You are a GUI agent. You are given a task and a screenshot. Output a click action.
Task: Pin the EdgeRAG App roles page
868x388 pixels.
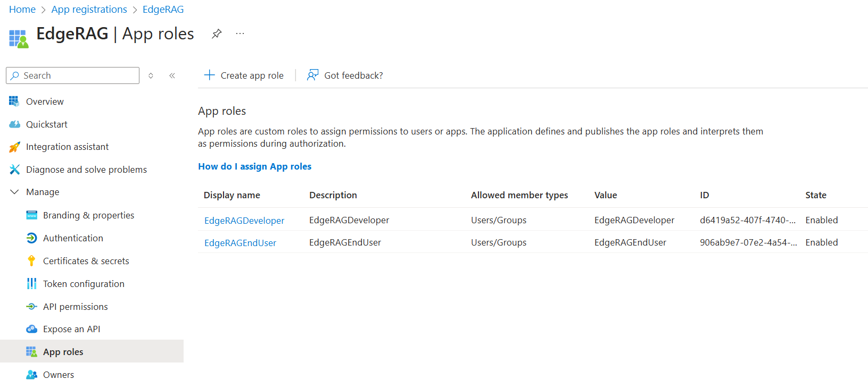[217, 34]
